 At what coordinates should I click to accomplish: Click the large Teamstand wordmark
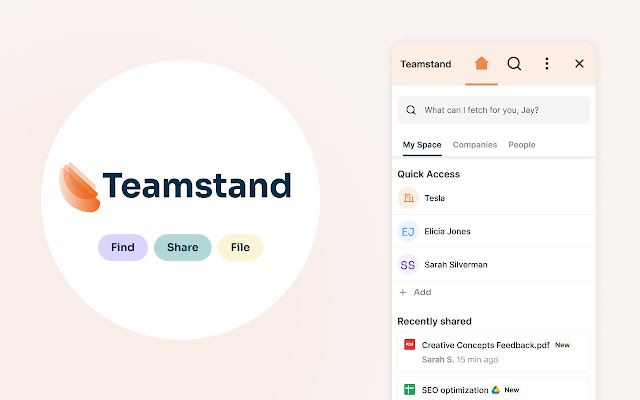pyautogui.click(x=197, y=185)
